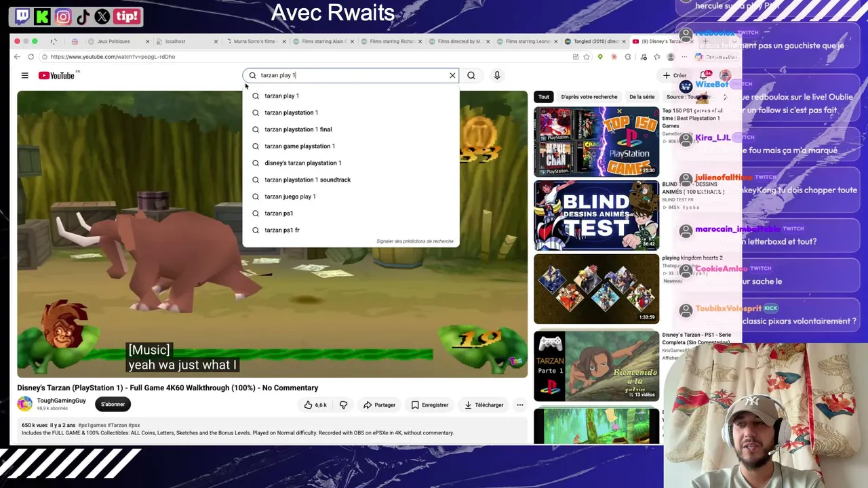
Task: Click the X social icon in overlay
Action: point(102,16)
